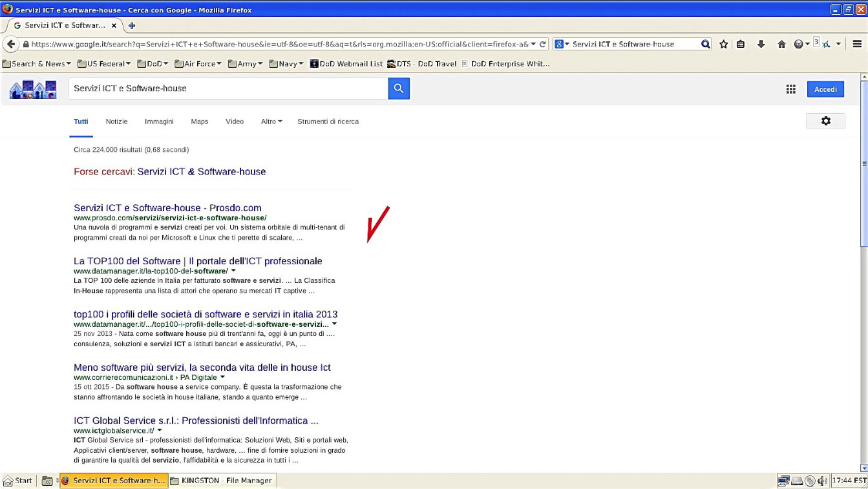The height and width of the screenshot is (489, 868).
Task: Expand the Air Force bookmarks folder
Action: 197,63
